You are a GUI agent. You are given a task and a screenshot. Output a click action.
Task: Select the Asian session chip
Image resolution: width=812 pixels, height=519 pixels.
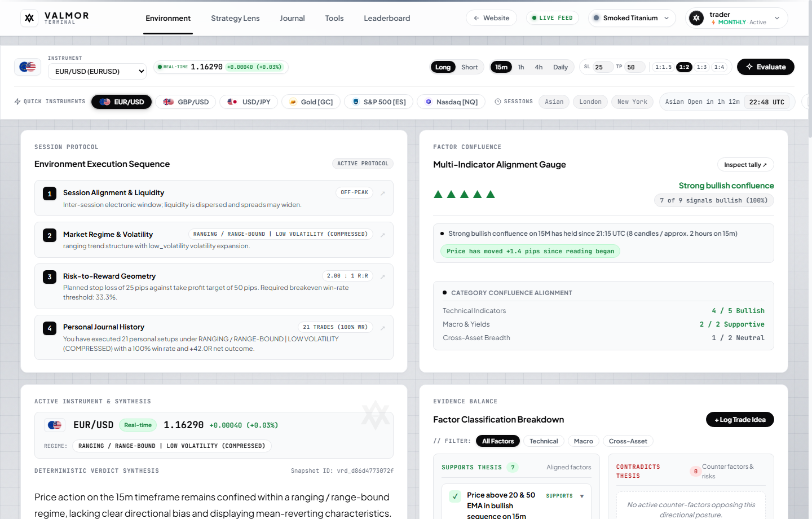pos(554,102)
